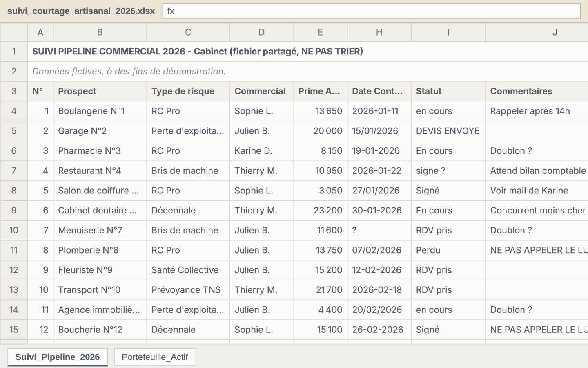Switch to the Portefeuille_Actif sheet tab
This screenshot has width=588, height=368.
click(155, 357)
